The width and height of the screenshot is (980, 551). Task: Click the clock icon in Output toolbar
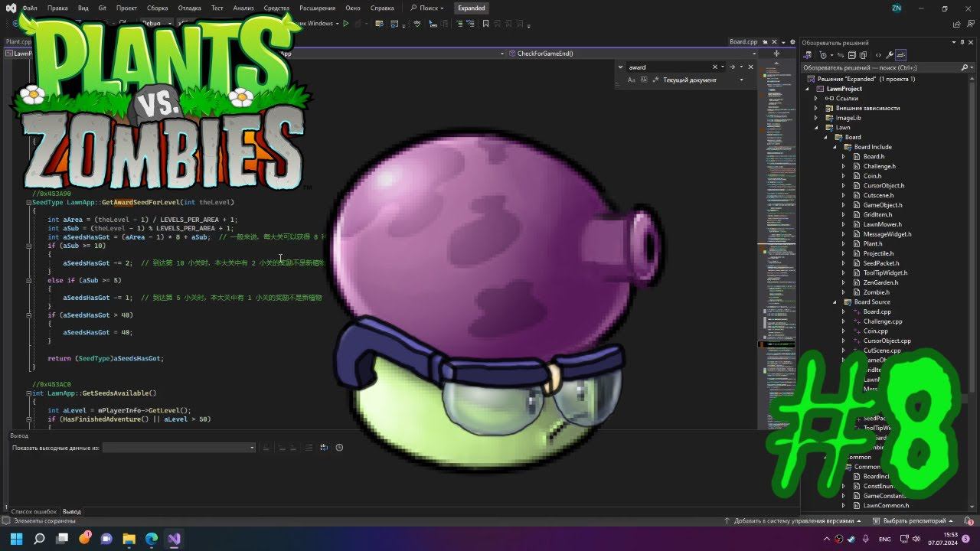click(339, 448)
